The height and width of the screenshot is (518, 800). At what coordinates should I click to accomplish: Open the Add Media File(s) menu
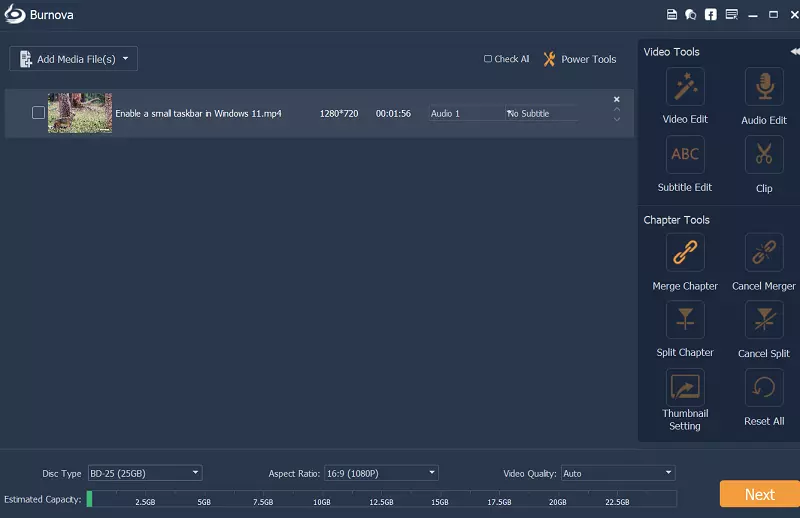tap(73, 59)
